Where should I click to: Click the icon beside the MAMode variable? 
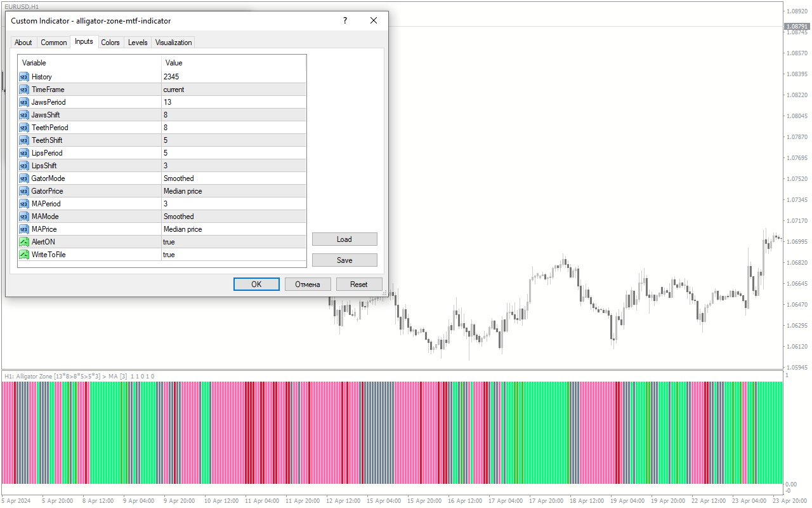pyautogui.click(x=24, y=217)
